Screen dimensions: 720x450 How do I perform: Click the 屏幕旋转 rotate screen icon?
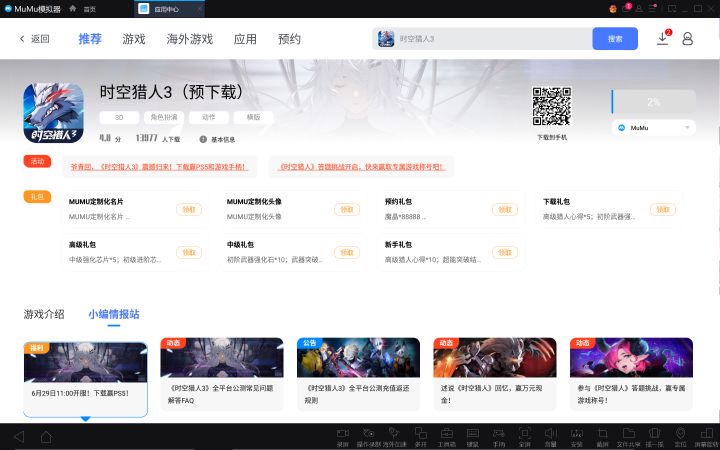[x=707, y=433]
